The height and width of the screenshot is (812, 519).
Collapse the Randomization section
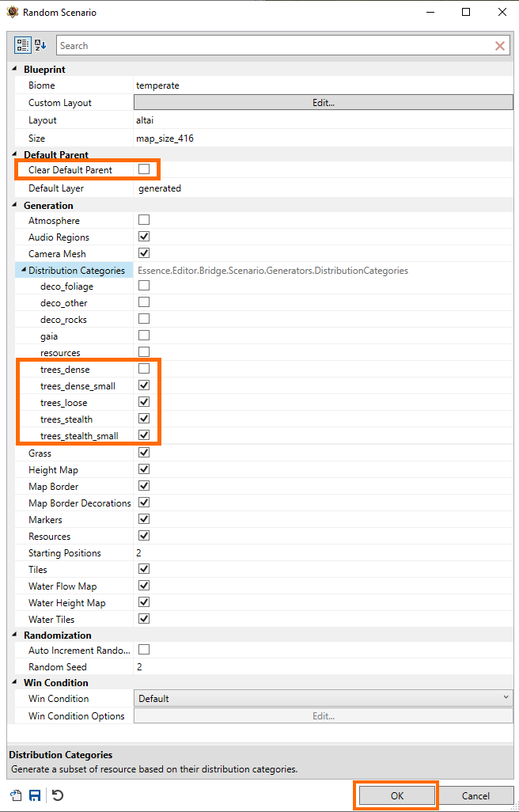tap(14, 635)
